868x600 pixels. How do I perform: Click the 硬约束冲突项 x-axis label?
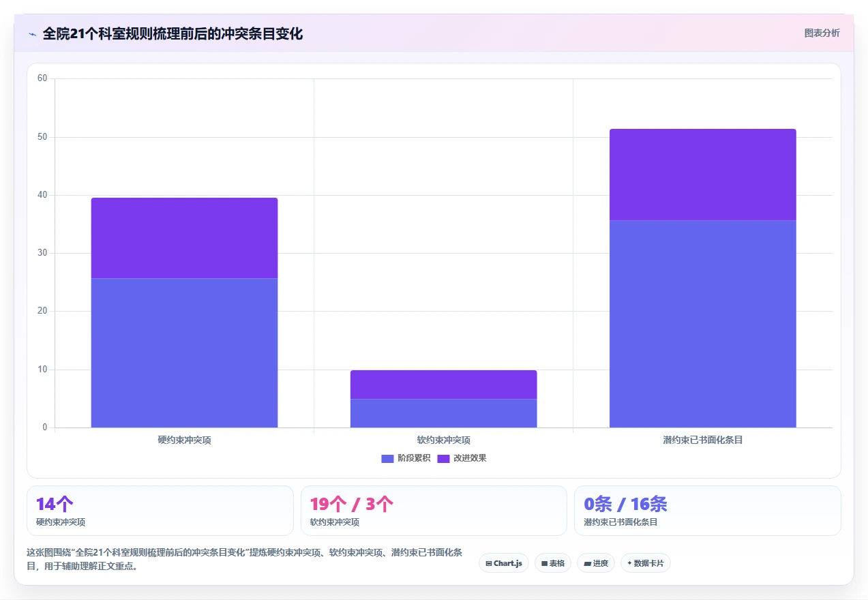(184, 440)
